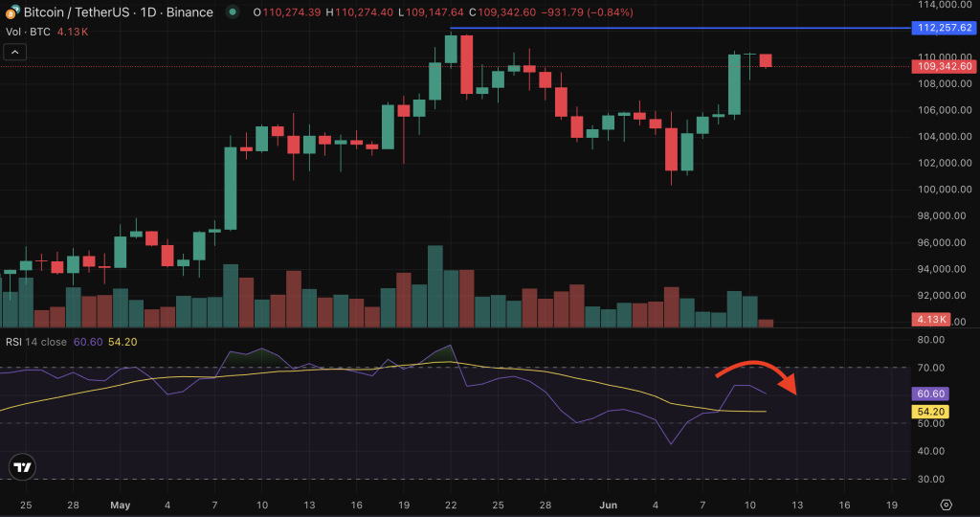Image resolution: width=980 pixels, height=517 pixels.
Task: Click the 50.00 RSI axis value
Action: (930, 423)
